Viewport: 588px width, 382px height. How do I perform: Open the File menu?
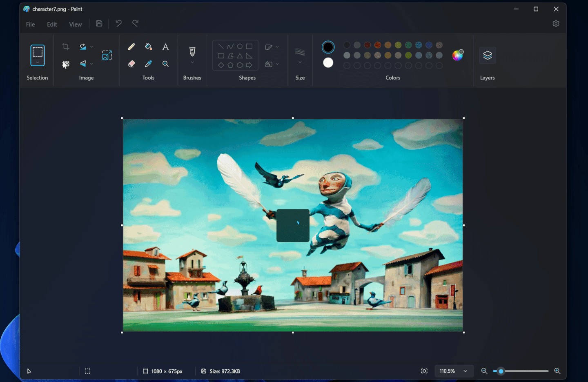click(x=30, y=24)
